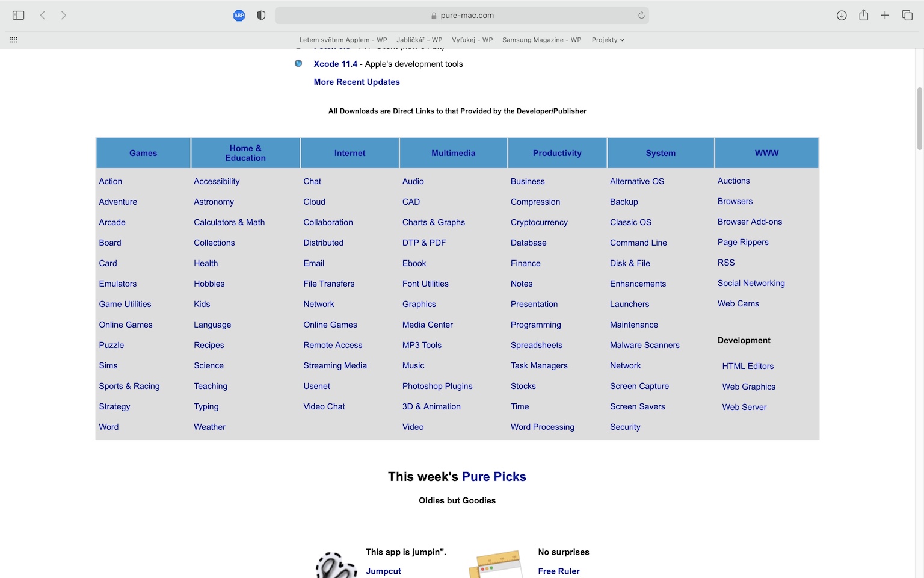Click the page vertical scrollbar
The height and width of the screenshot is (578, 924).
pos(919,119)
